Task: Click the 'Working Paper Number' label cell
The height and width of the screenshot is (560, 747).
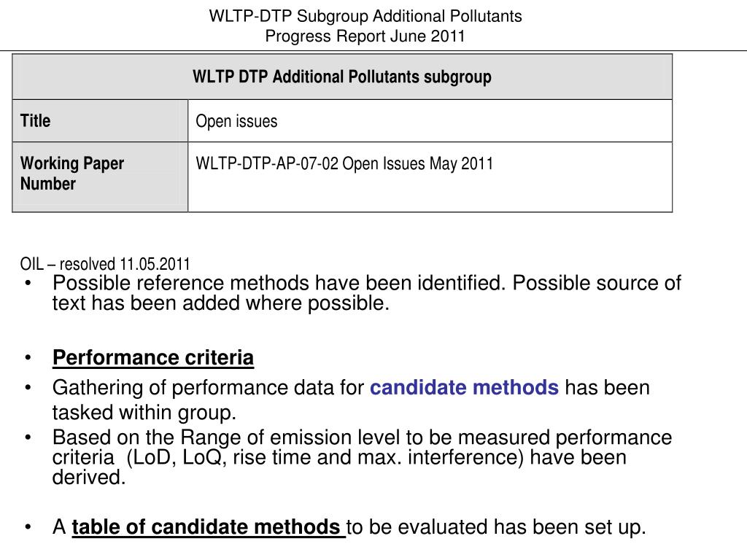Action: click(100, 176)
